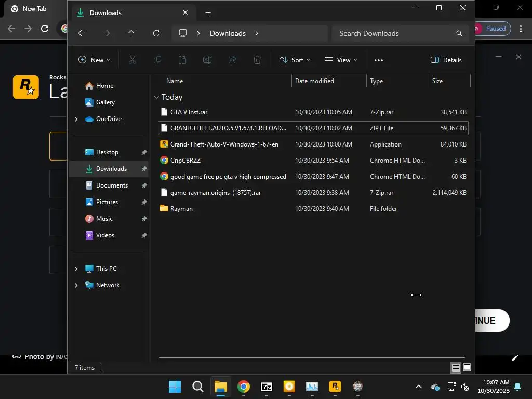This screenshot has width=532, height=399.
Task: Open the Windows Start menu
Action: pos(175,387)
